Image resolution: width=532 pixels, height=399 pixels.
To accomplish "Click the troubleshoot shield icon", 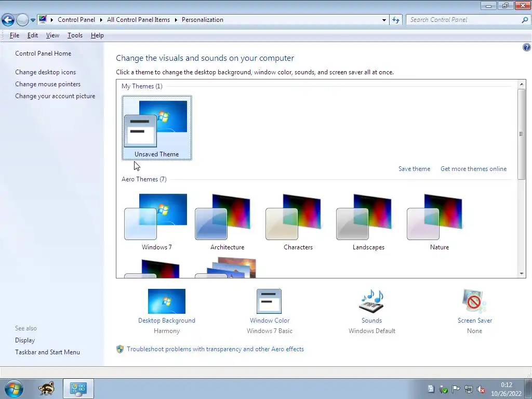I will [120, 349].
